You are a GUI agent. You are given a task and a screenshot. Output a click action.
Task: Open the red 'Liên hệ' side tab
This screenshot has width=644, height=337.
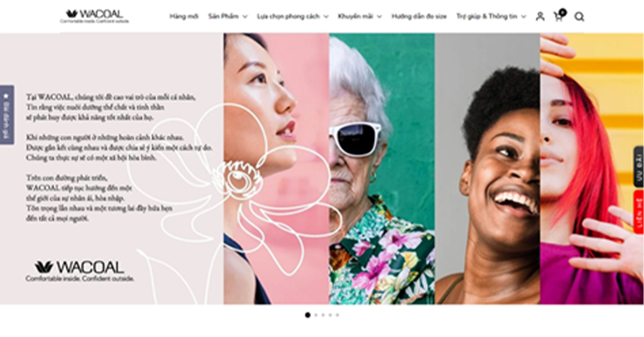click(639, 211)
